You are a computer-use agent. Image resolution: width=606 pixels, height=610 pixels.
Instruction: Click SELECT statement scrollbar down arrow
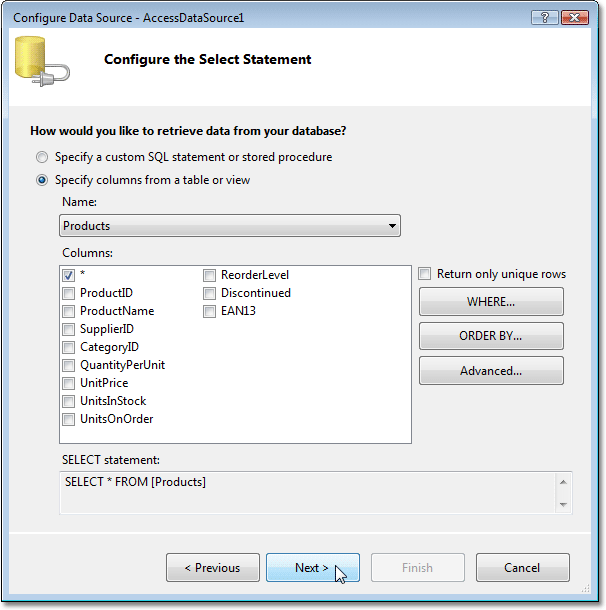[x=563, y=505]
